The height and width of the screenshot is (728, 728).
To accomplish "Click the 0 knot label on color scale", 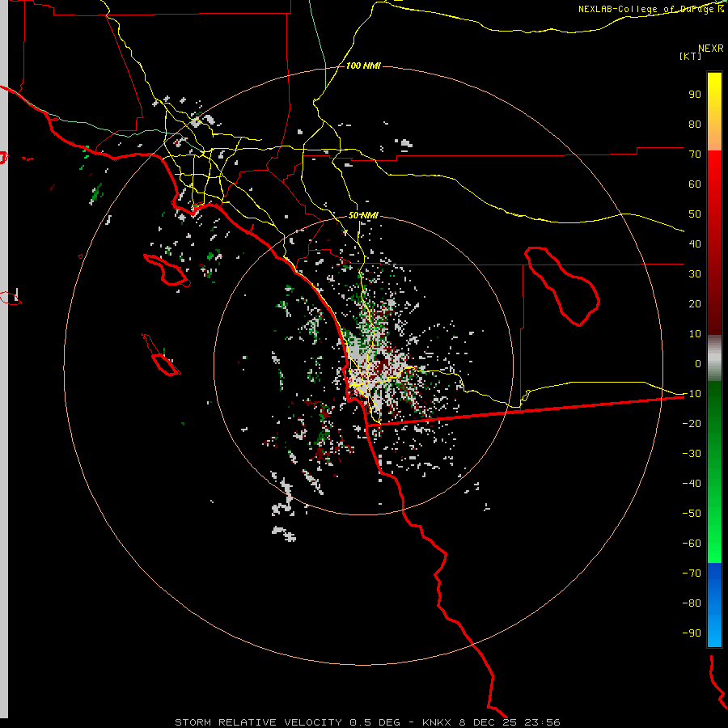I will point(698,363).
